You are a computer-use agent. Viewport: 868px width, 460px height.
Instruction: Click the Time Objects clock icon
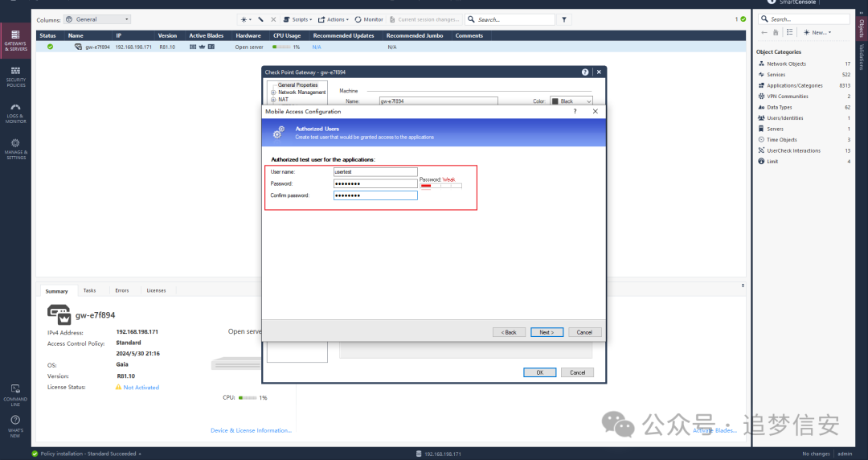point(761,140)
